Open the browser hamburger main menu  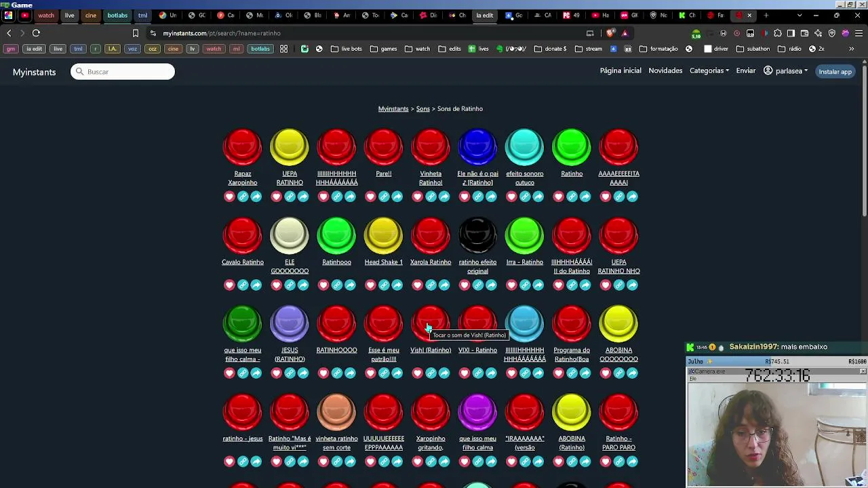(x=859, y=33)
